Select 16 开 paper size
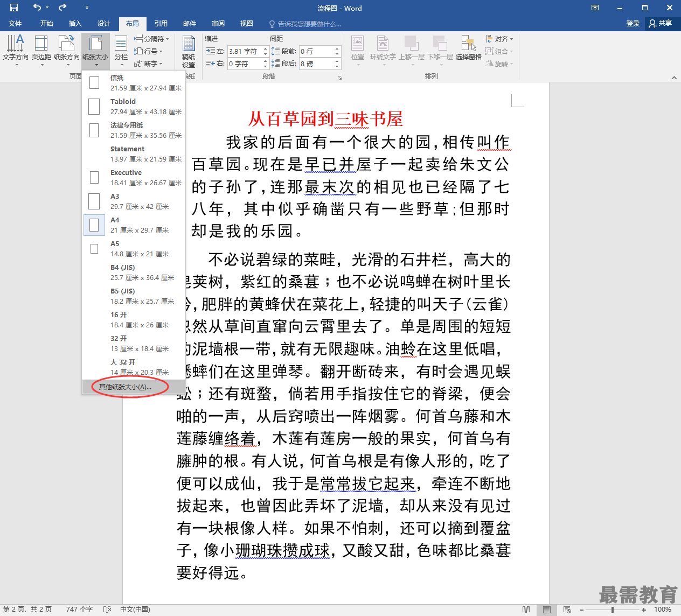This screenshot has height=616, width=681. [x=134, y=319]
